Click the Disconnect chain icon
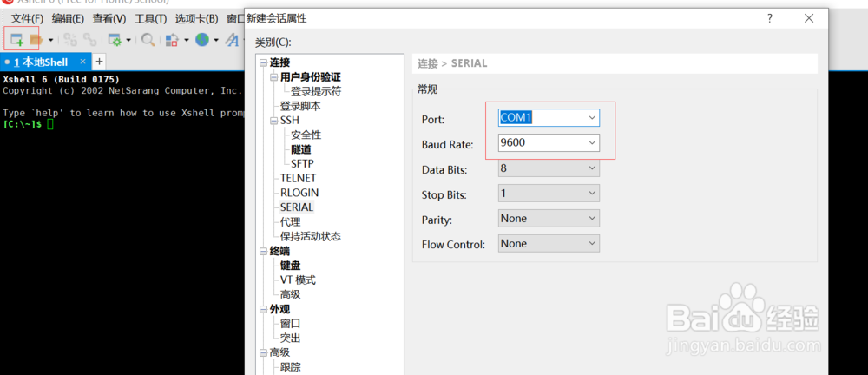 pos(89,40)
